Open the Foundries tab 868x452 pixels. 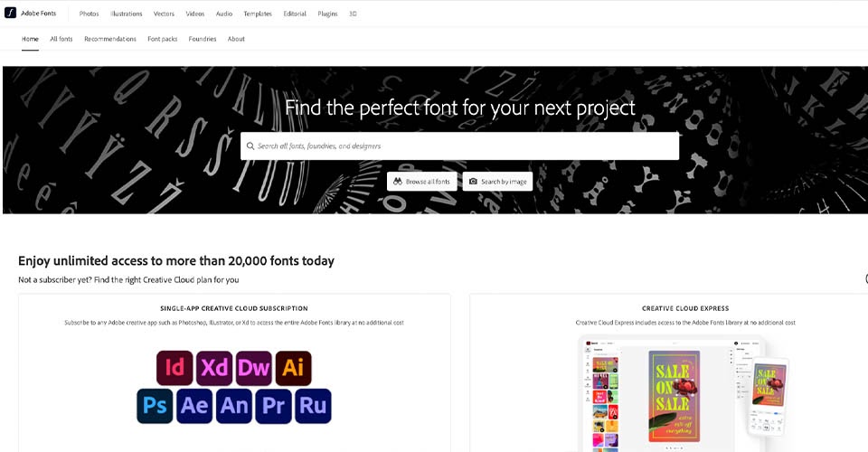tap(202, 39)
